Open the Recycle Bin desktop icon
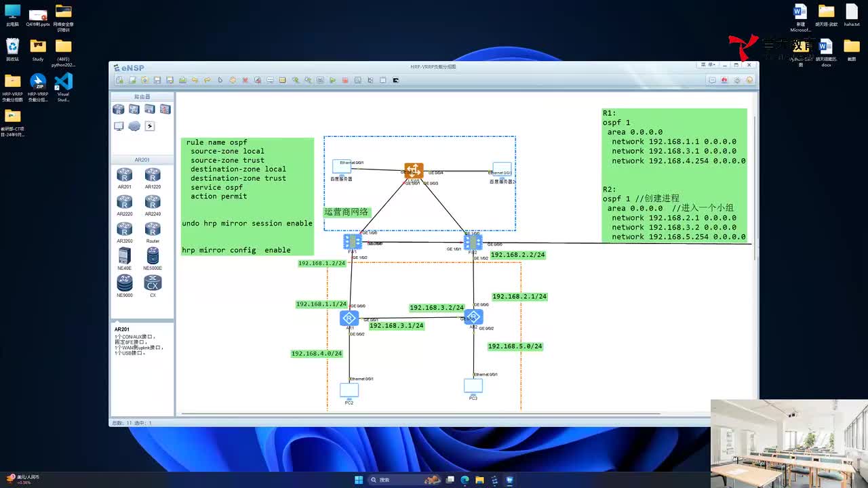868x488 pixels. click(x=12, y=50)
